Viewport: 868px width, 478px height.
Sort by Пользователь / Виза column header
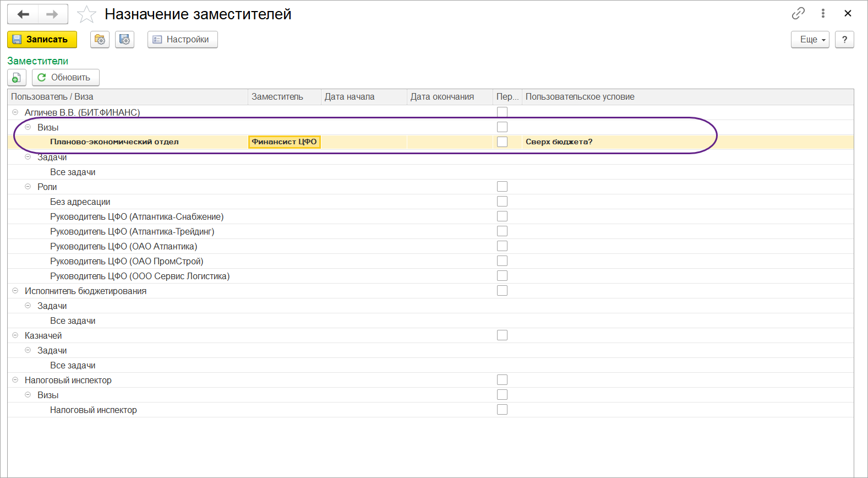tap(128, 97)
